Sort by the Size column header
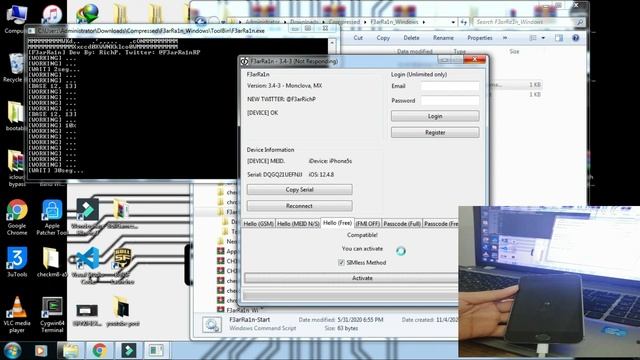Screen dimensions: 640x360 click(x=514, y=51)
